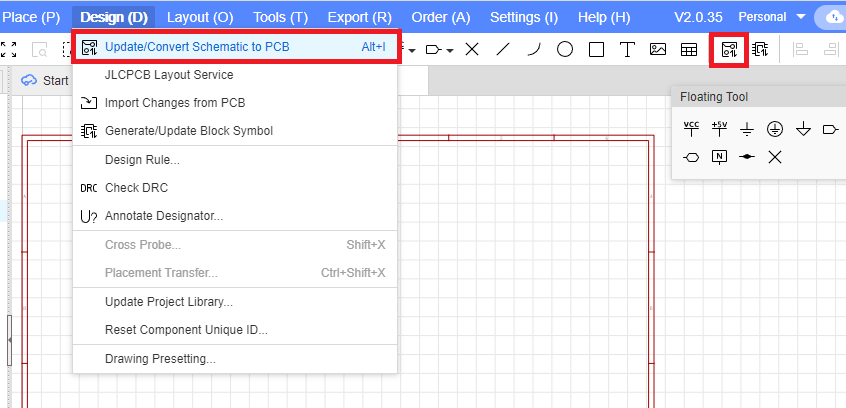Select the Circle drawing tool
This screenshot has width=846, height=408.
[565, 49]
